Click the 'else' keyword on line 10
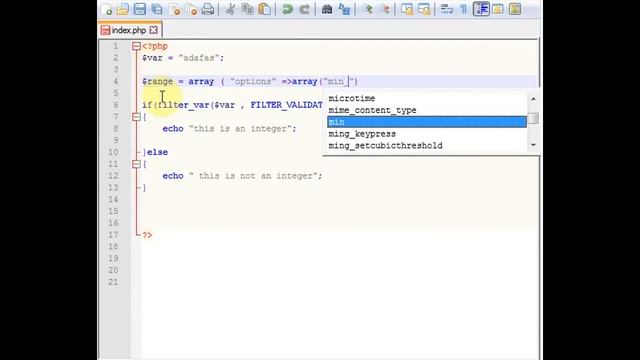 point(157,152)
